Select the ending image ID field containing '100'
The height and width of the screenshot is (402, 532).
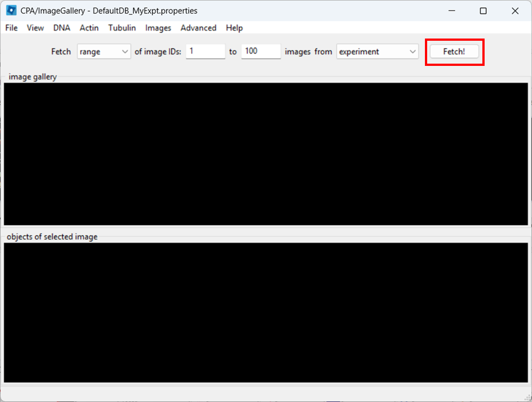pyautogui.click(x=260, y=51)
